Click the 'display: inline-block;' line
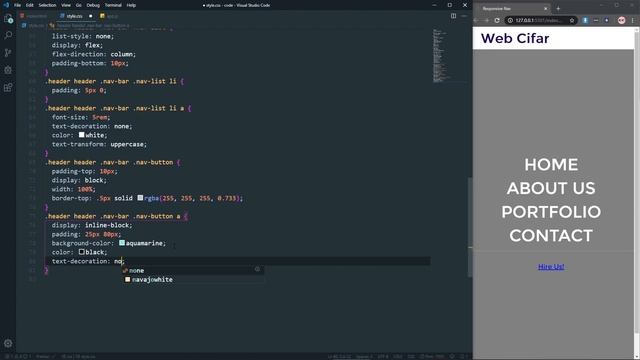The image size is (640, 360). click(92, 225)
